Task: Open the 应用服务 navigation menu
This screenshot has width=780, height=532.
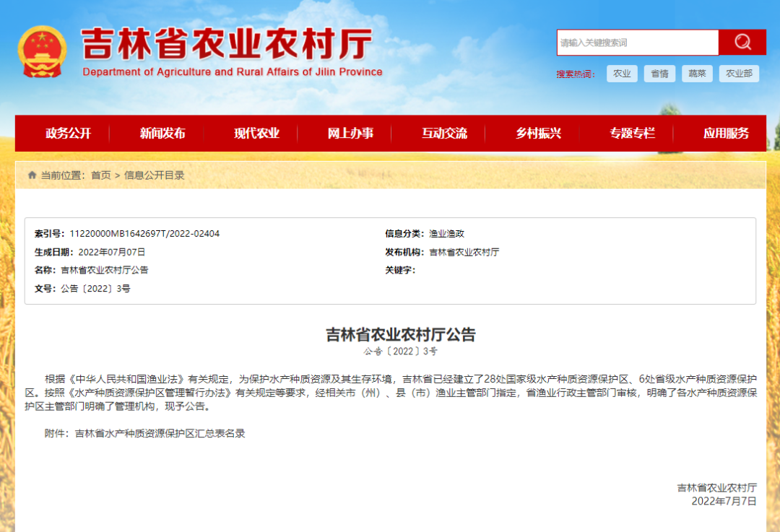Action: 725,133
